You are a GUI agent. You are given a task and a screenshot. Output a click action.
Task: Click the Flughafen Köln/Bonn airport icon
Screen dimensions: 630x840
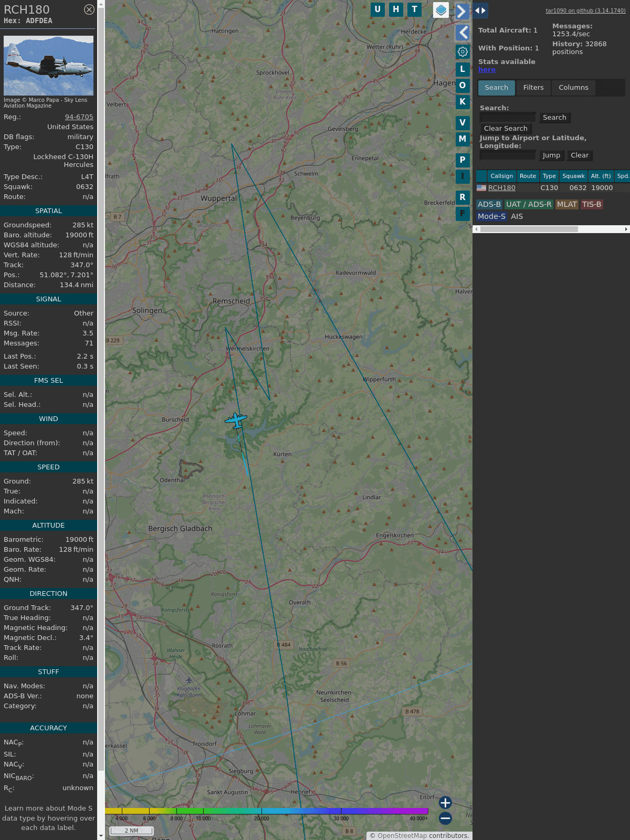188,680
